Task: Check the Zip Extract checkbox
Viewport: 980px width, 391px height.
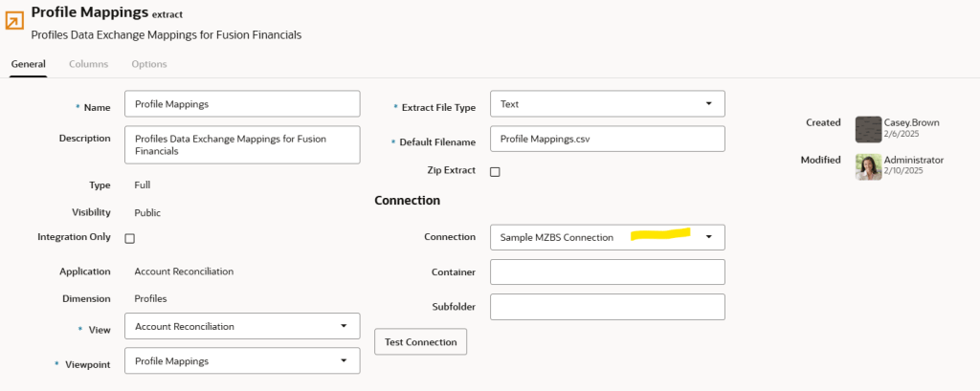Action: coord(495,172)
